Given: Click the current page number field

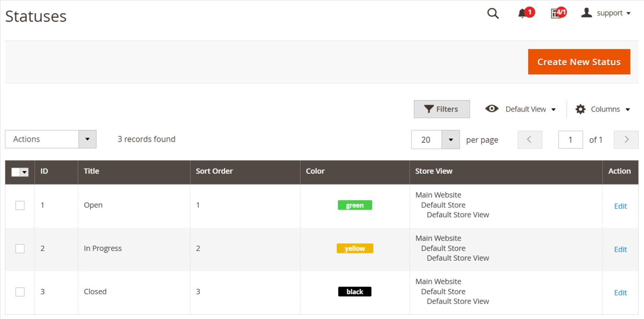Looking at the screenshot, I should [x=570, y=140].
